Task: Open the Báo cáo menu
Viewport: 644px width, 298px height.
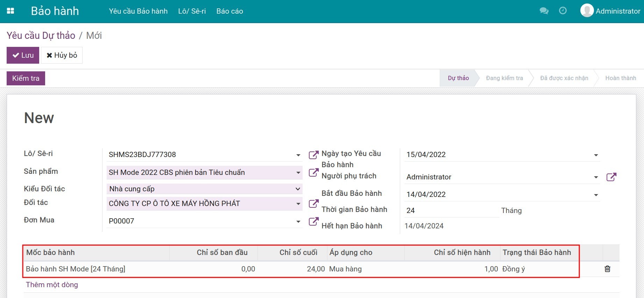Action: (229, 11)
